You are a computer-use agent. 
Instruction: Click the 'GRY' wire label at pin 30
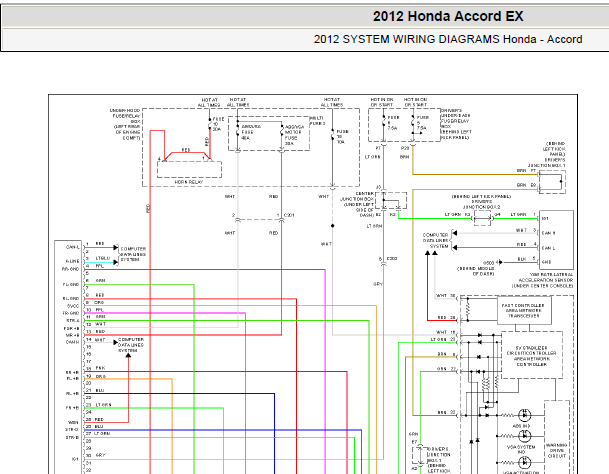pos(101,455)
